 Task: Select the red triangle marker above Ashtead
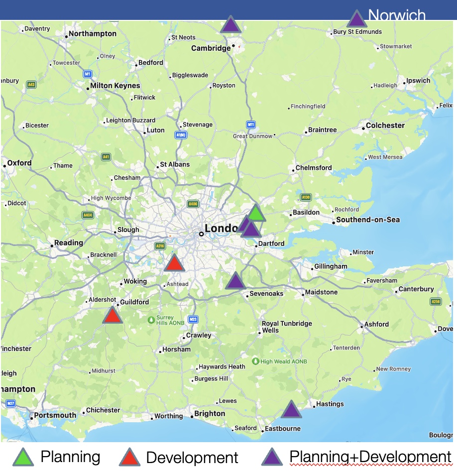coord(174,263)
